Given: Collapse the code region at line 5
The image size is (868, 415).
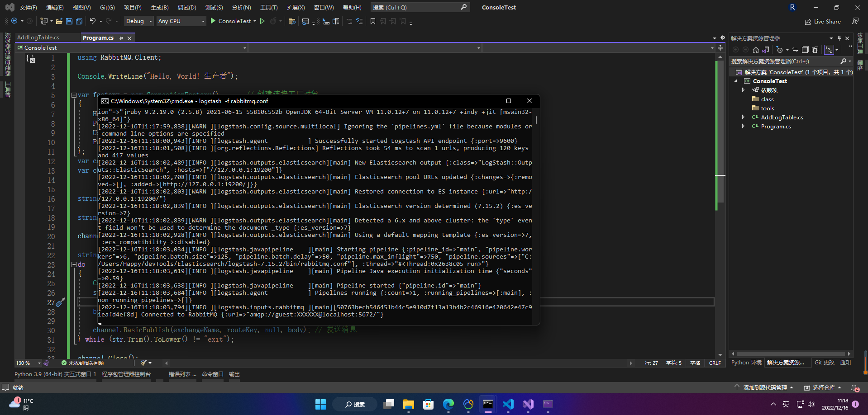Looking at the screenshot, I should [74, 95].
